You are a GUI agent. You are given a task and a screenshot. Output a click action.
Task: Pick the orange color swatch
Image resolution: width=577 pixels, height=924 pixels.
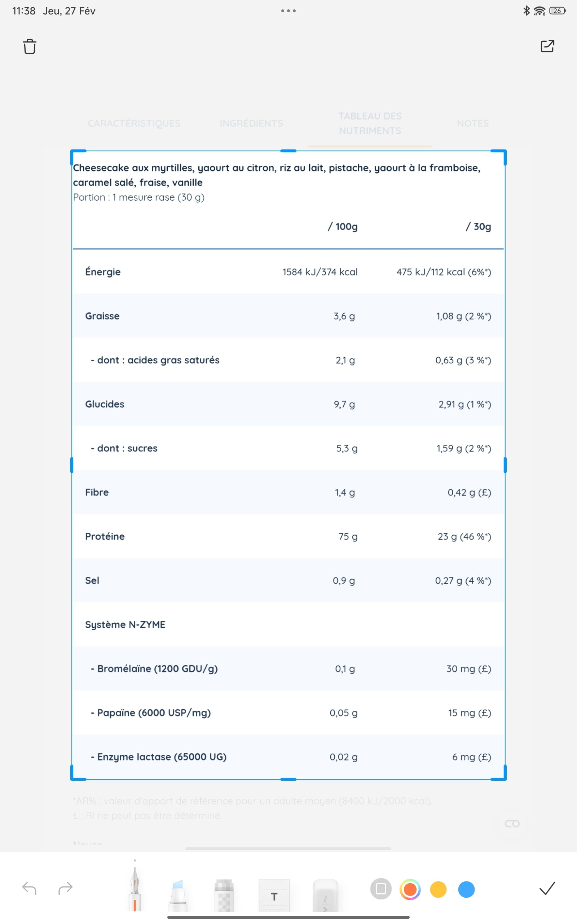tap(410, 889)
